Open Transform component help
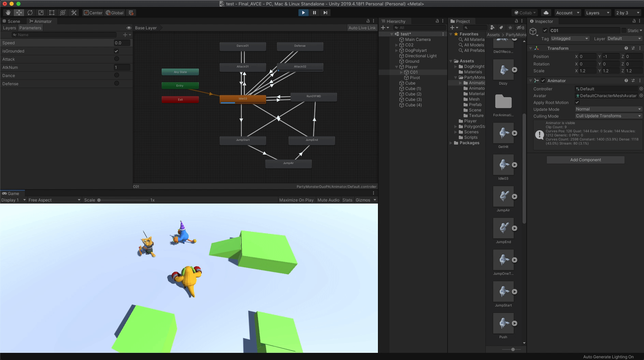This screenshot has width=644, height=360. (626, 48)
